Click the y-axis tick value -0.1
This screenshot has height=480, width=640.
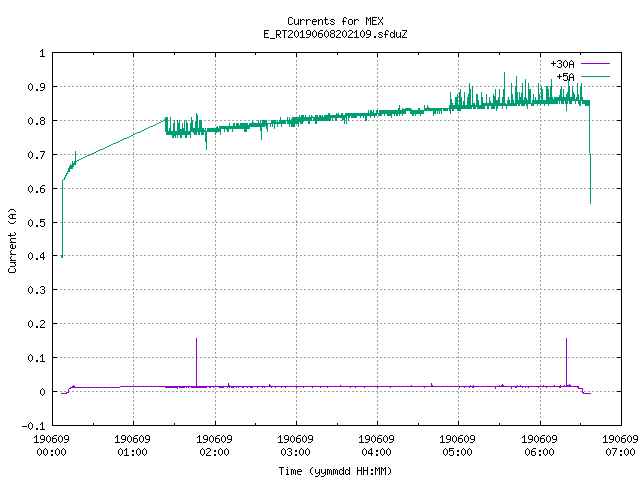33,426
